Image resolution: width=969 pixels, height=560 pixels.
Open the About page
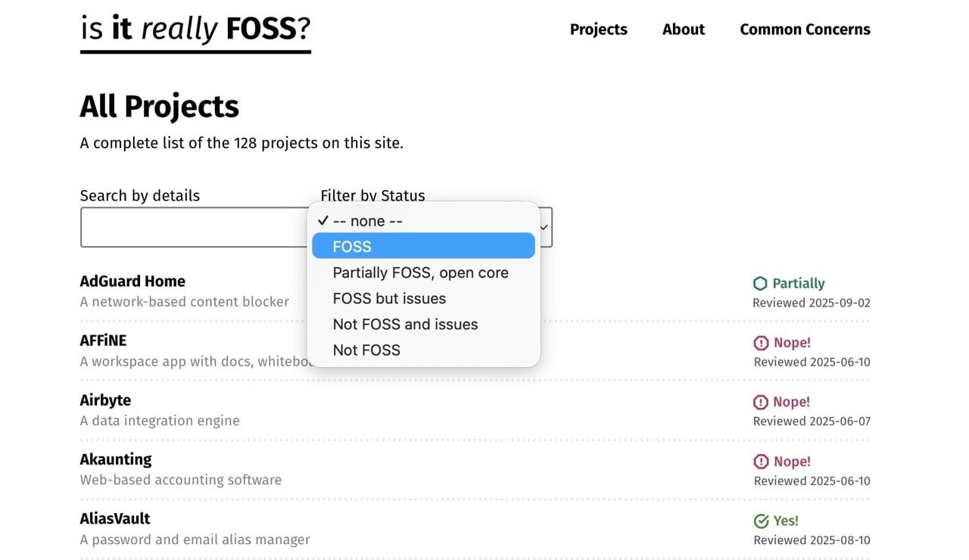click(684, 29)
